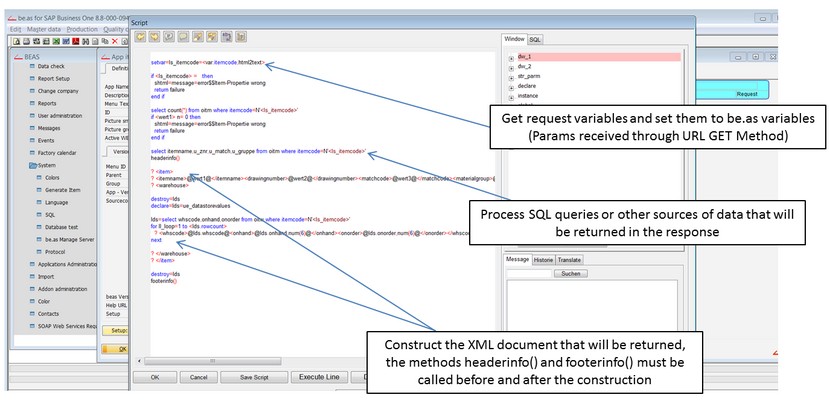Screen dimensions: 829x417
Task: Click the first Script toolbar icon
Action: tap(142, 36)
